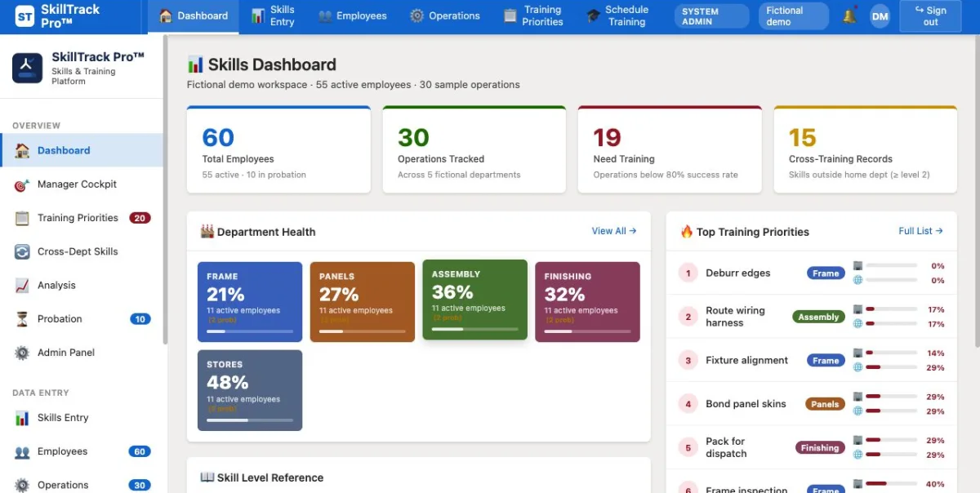
Task: Click the SYSTEM ADMIN role badge
Action: [711, 16]
